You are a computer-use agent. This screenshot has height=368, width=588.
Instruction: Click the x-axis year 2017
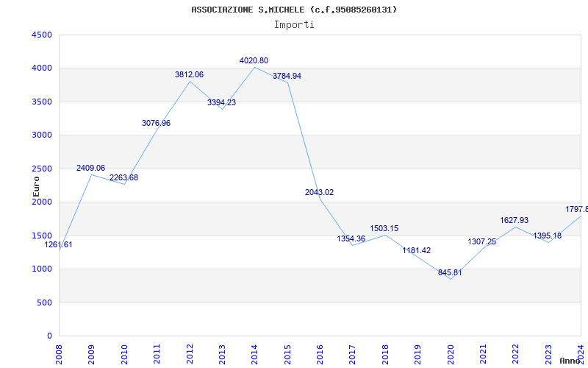[x=353, y=354]
